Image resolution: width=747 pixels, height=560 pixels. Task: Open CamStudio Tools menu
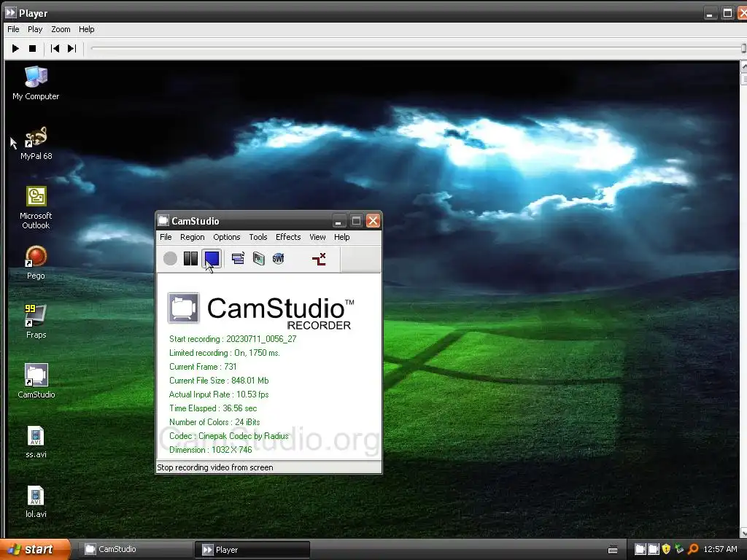point(258,237)
